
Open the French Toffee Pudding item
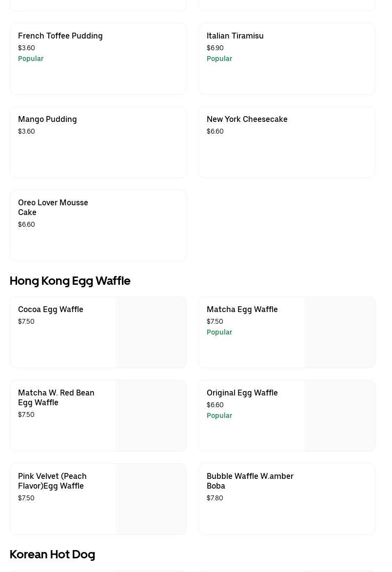[60, 36]
